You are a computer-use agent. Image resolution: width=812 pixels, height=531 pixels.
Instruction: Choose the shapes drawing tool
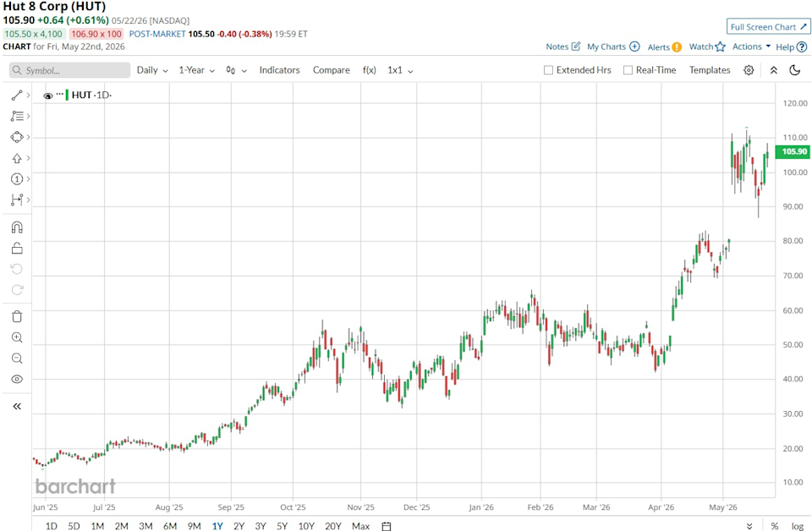[17, 137]
